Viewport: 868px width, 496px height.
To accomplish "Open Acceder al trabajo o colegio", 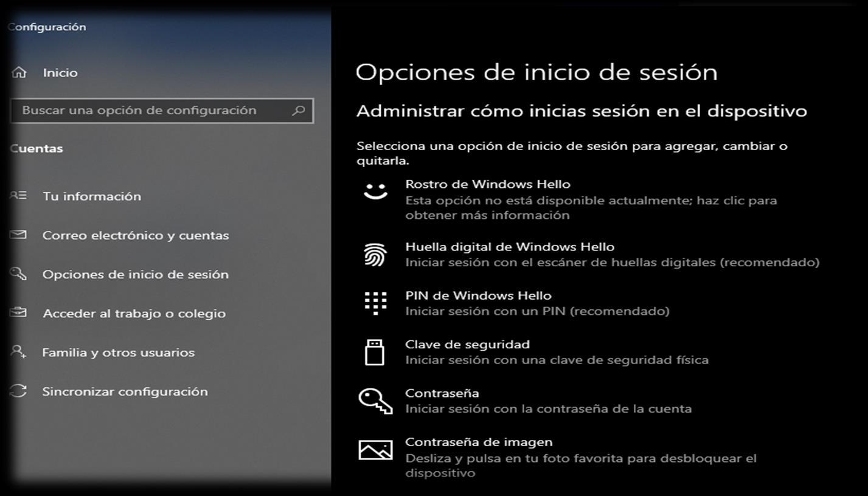I will point(134,314).
